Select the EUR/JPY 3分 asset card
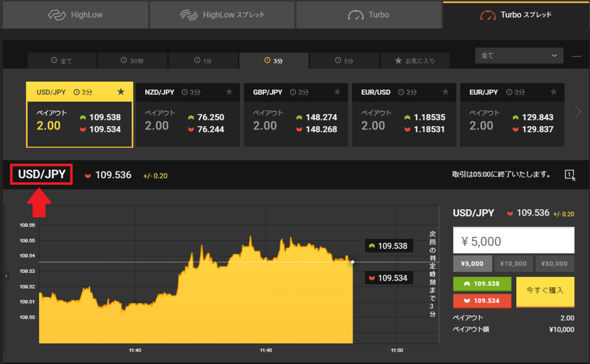590x364 pixels. pyautogui.click(x=512, y=115)
